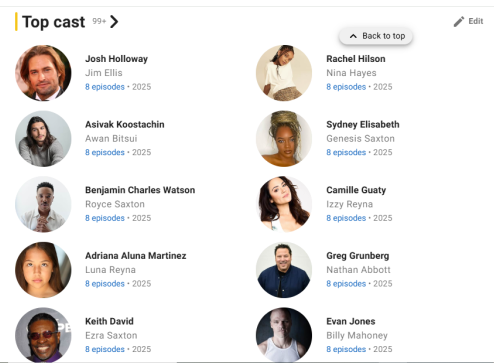Image resolution: width=494 pixels, height=363 pixels.
Task: Open Rachel Hilson's profile photo
Action: 284,73
